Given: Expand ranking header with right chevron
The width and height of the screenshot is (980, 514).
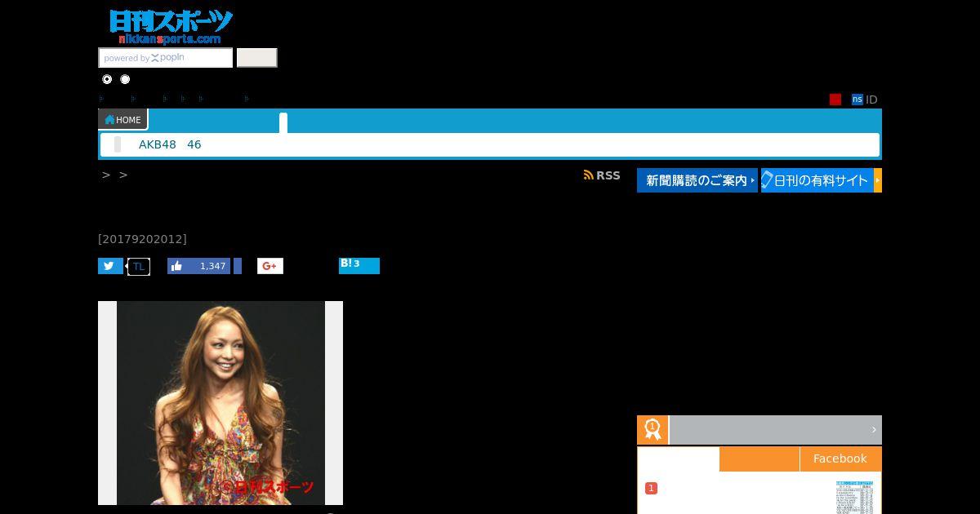Looking at the screenshot, I should tap(874, 430).
